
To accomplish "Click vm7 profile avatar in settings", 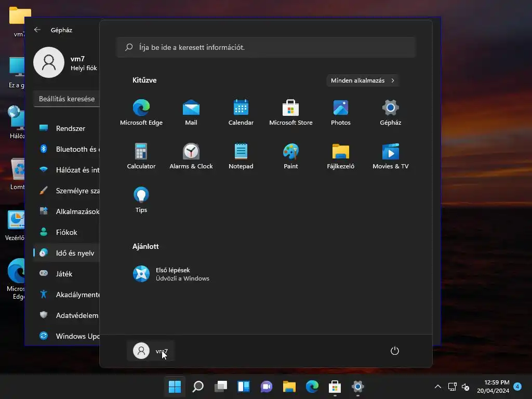I will 49,62.
